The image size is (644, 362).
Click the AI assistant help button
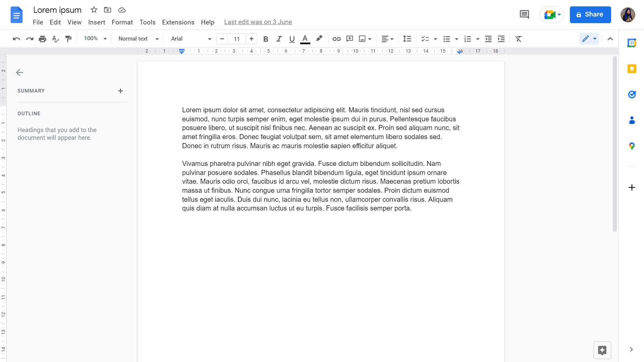pos(602,350)
